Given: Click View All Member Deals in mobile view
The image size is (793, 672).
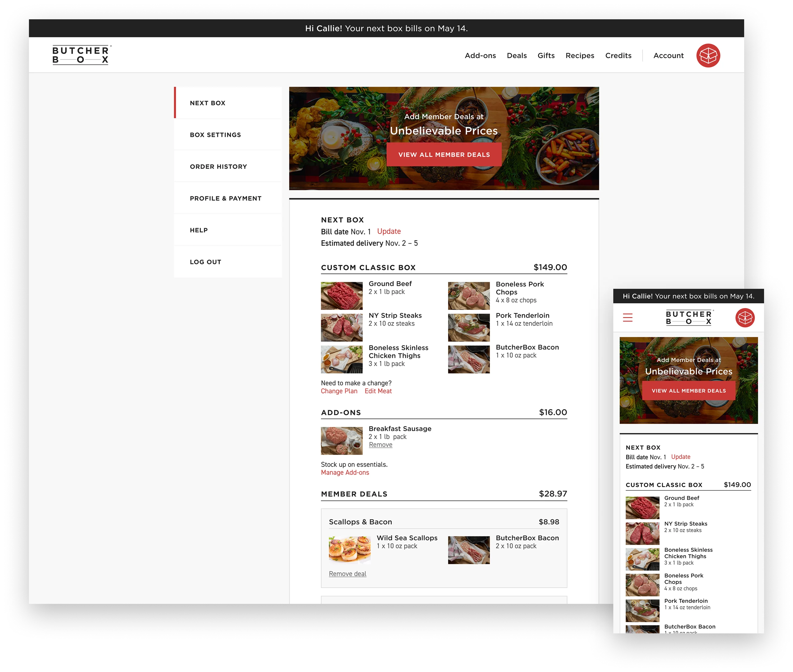Looking at the screenshot, I should (688, 390).
